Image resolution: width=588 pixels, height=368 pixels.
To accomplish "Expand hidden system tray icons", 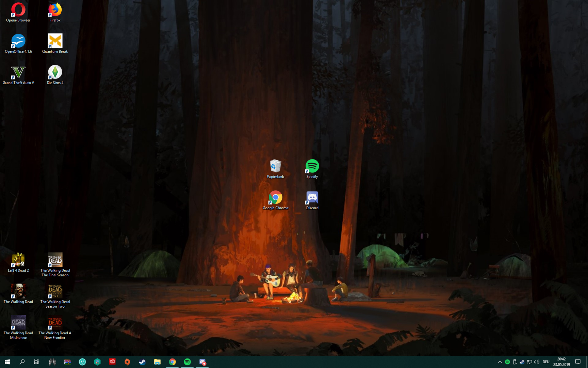I will pyautogui.click(x=500, y=362).
